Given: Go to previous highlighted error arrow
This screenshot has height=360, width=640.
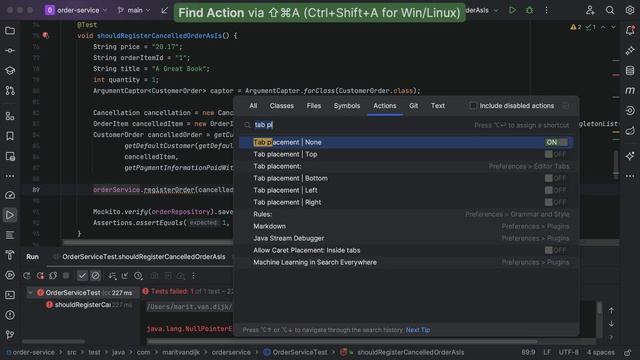Looking at the screenshot, I should 603,27.
